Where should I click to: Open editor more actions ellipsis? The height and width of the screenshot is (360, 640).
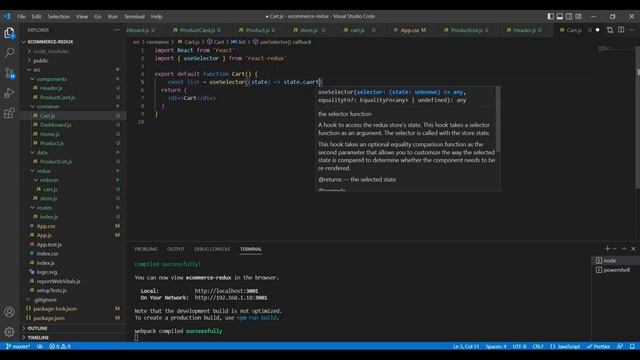tap(631, 30)
